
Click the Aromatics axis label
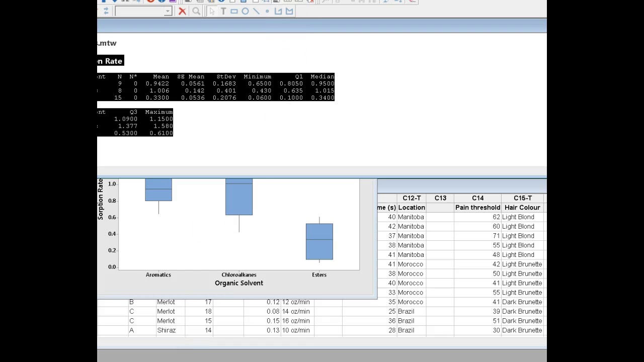point(158,275)
